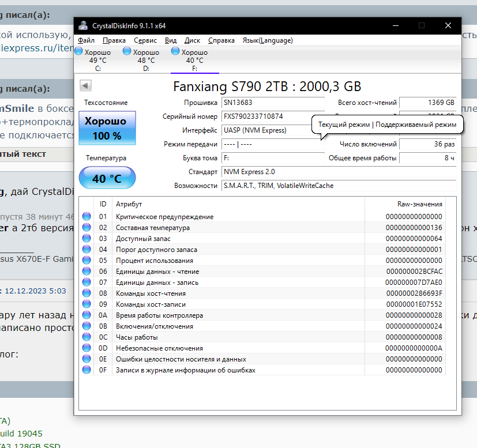Open the Диск menu

click(192, 40)
